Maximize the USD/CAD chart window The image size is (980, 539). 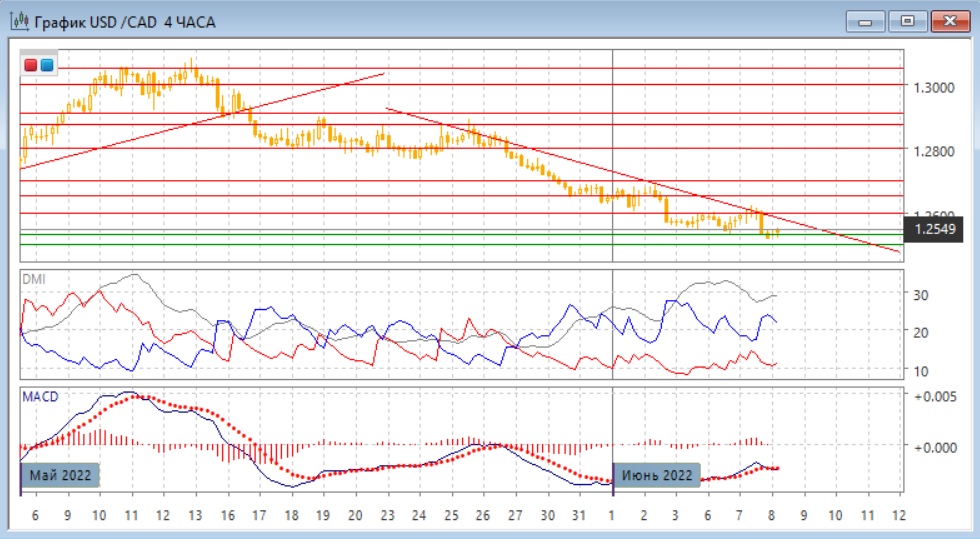click(907, 20)
